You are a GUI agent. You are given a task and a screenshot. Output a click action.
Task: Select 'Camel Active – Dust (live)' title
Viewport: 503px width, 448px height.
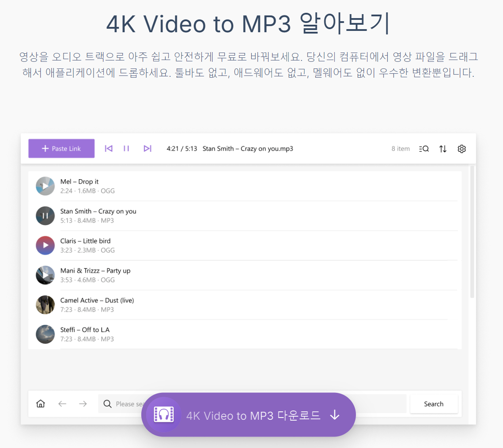tap(97, 301)
